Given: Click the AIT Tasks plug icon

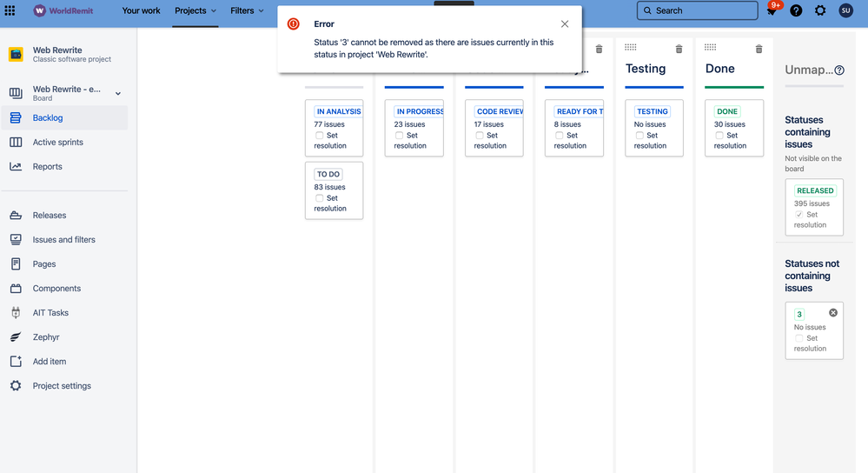Looking at the screenshot, I should (x=16, y=313).
